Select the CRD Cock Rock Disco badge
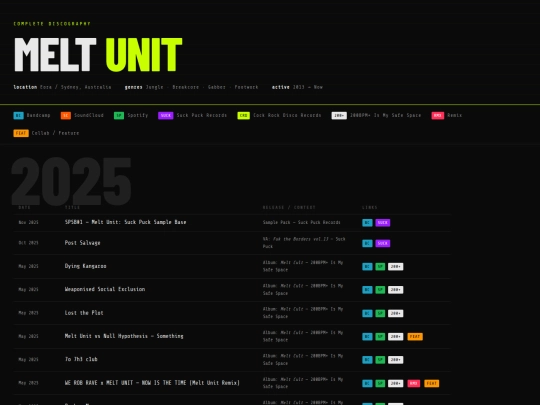The width and height of the screenshot is (540, 405). [243, 115]
